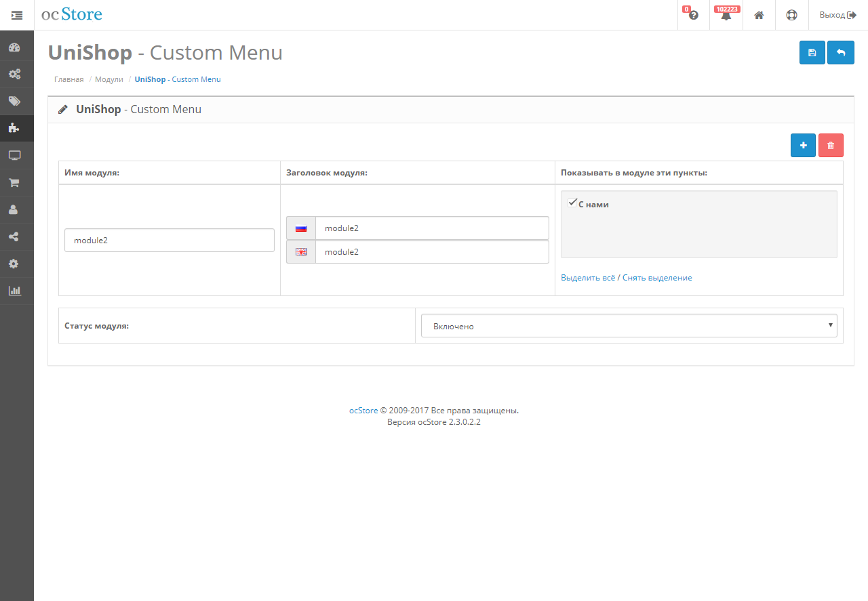
Task: Open the Reports chart sidebar icon
Action: 14,291
